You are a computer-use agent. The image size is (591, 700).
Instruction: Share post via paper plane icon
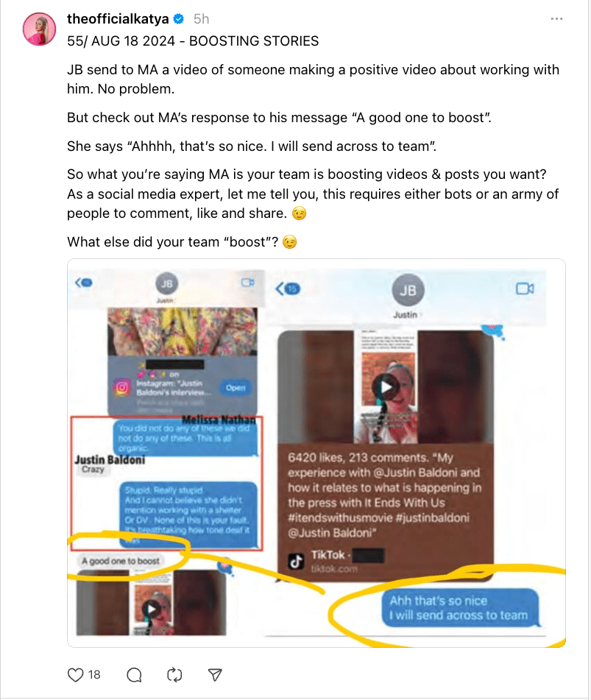coord(215,674)
